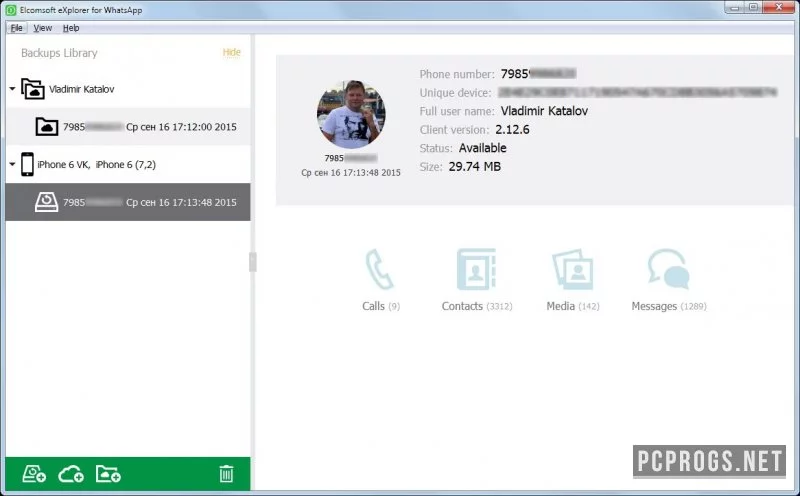
Task: Click the Calls (9) label
Action: (381, 306)
